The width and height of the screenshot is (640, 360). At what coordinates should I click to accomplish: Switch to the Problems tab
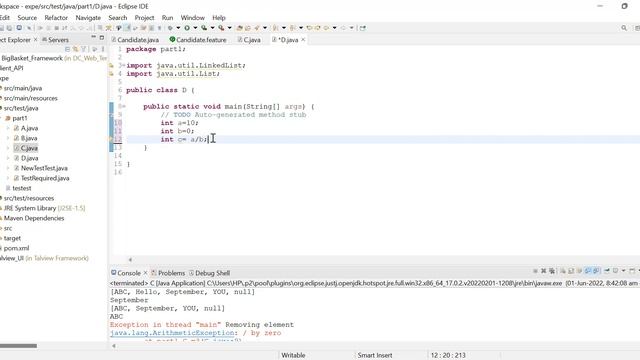point(168,273)
